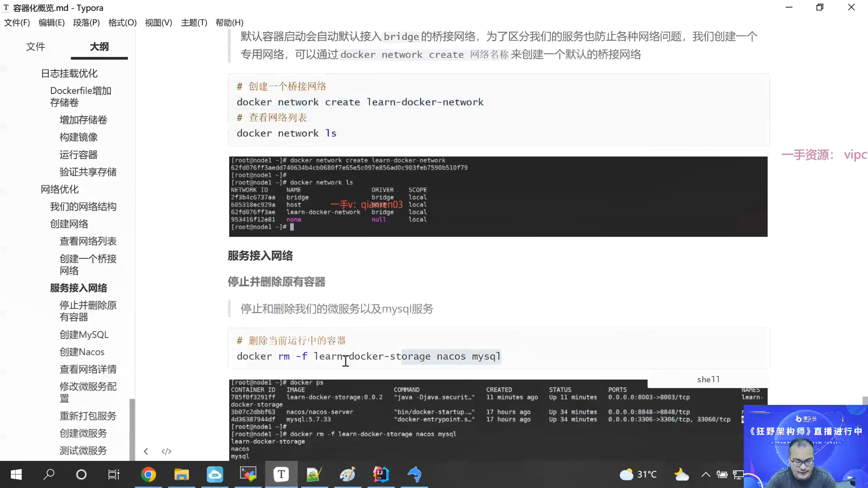The width and height of the screenshot is (868, 488).
Task: Open Chrome from the taskbar
Action: point(148,474)
